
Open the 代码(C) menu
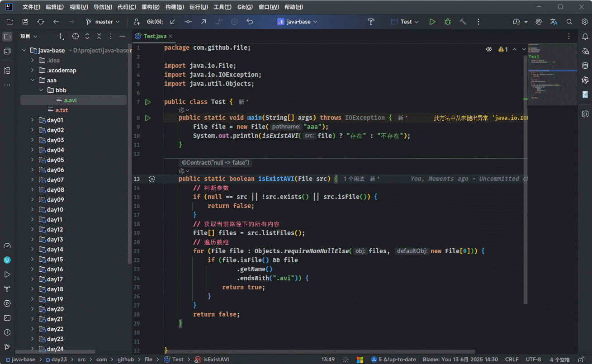click(x=127, y=7)
